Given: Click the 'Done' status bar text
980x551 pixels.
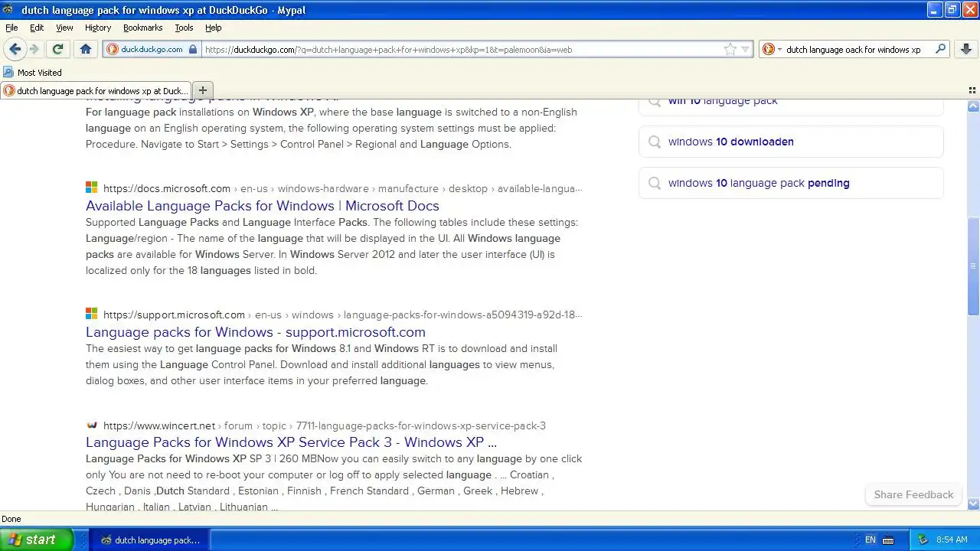Looking at the screenshot, I should (11, 519).
